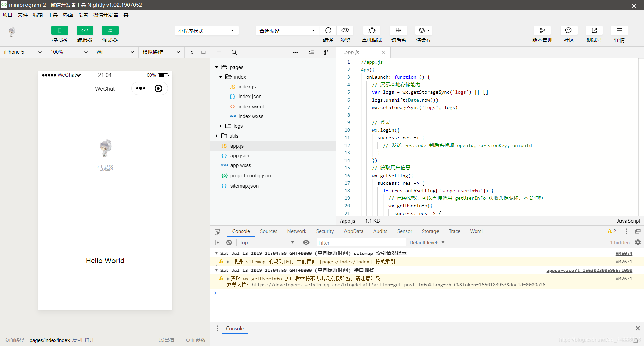Open console settings gear icon
The height and width of the screenshot is (346, 644).
point(638,242)
